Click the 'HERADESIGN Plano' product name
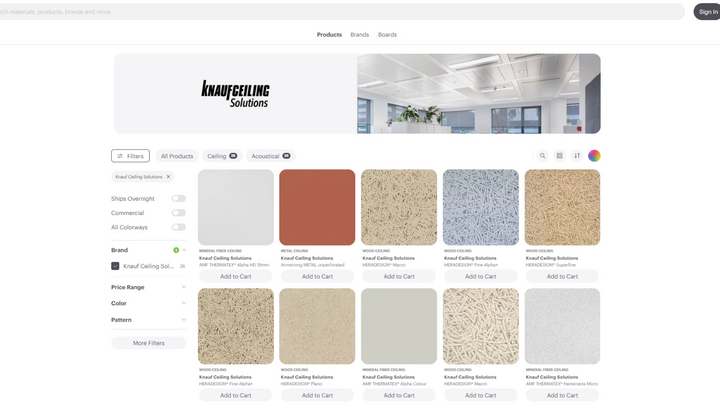Screen dimensions: 720x405 [x=302, y=384]
